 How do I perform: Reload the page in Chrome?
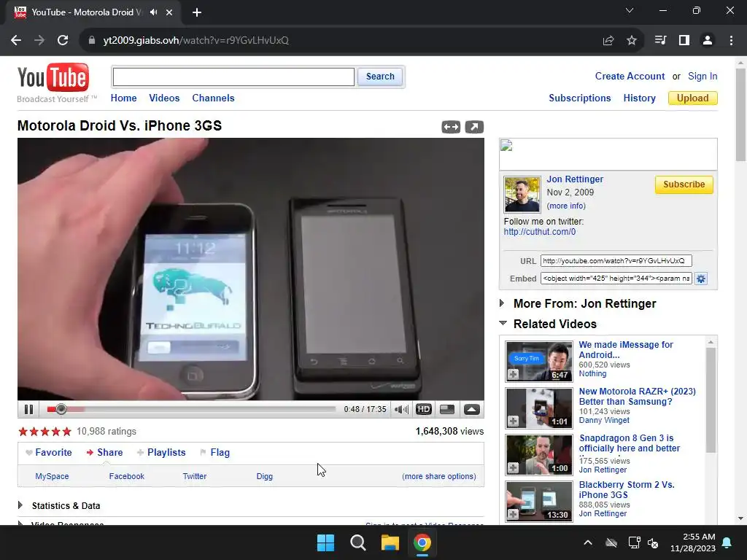coord(63,41)
